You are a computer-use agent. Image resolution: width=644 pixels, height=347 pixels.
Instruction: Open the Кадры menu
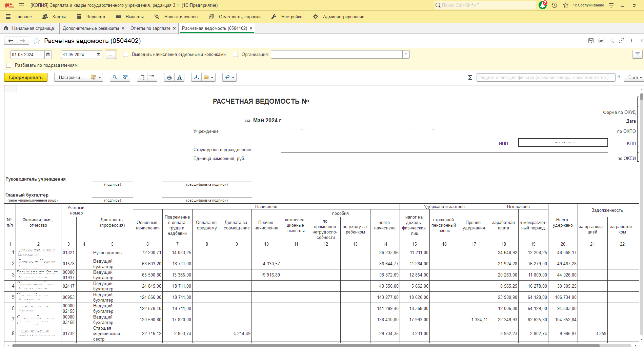[x=54, y=17]
